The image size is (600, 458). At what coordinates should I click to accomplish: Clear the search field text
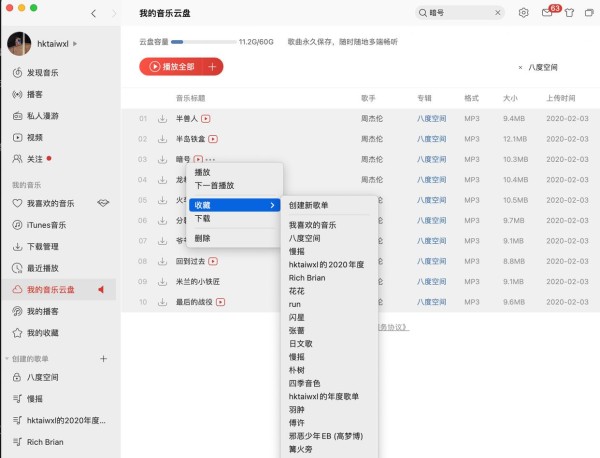pyautogui.click(x=497, y=13)
